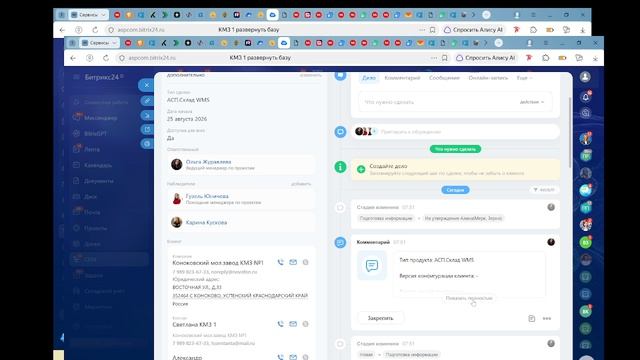Click the bookmark icon in the back browser window
Viewport: 640px width, 360px height.
click(433, 30)
